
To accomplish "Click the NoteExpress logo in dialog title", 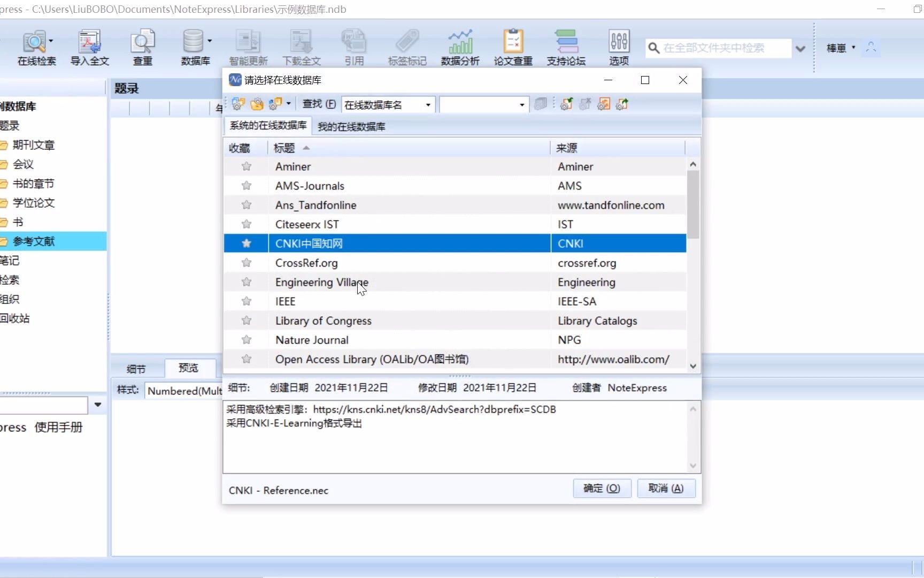I will (x=235, y=80).
